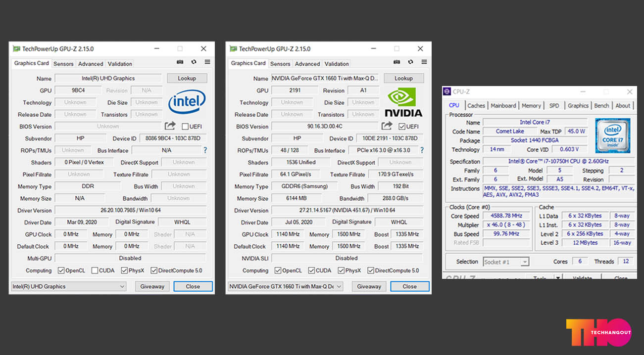This screenshot has height=355, width=644.
Task: Open the About tab in CPU-Z
Action: tap(623, 106)
